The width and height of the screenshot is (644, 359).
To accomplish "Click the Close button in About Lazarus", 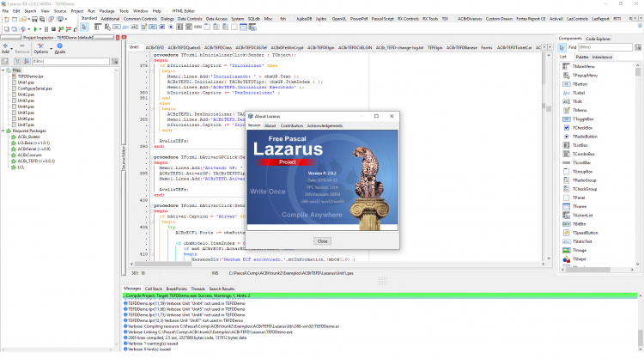I will [x=322, y=241].
